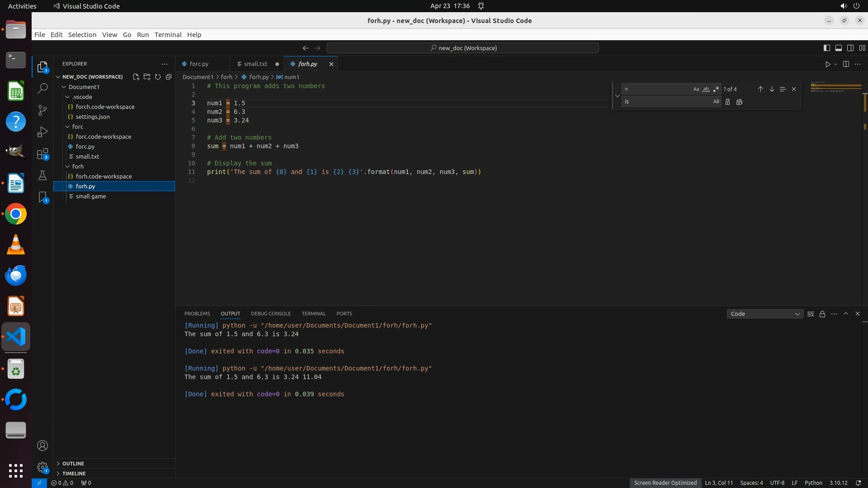
Task: Open Source Control view
Action: [x=42, y=110]
